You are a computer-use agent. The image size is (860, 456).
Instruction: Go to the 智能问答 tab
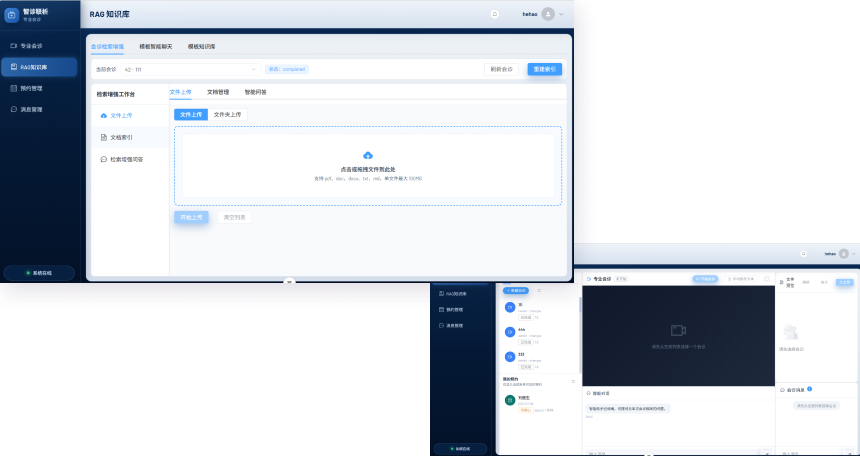(255, 92)
